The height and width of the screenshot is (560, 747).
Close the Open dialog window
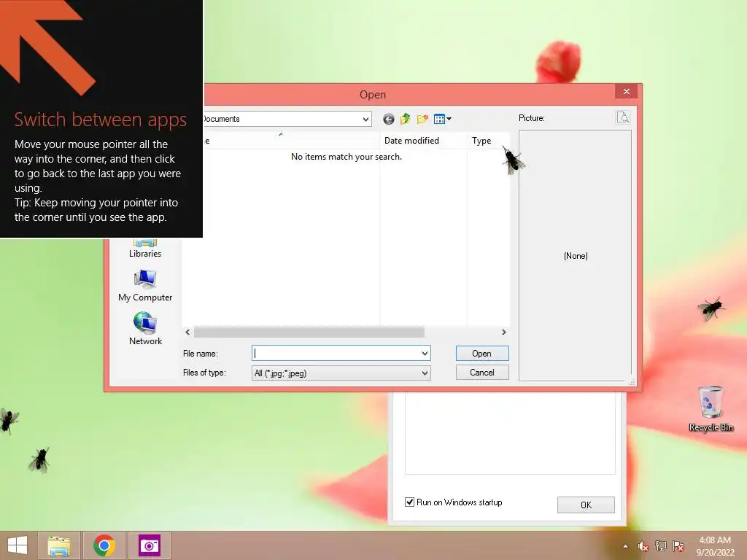(627, 91)
